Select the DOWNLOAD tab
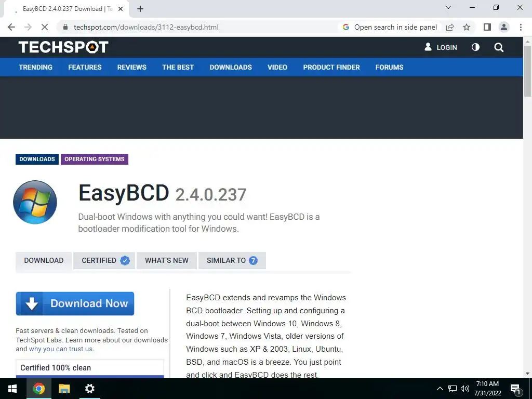 44,261
